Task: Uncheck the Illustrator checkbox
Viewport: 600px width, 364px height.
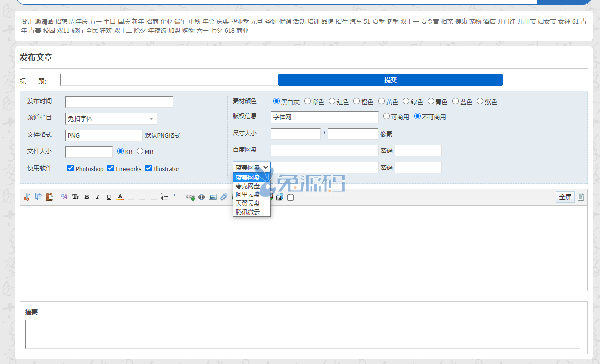Action: coord(148,168)
